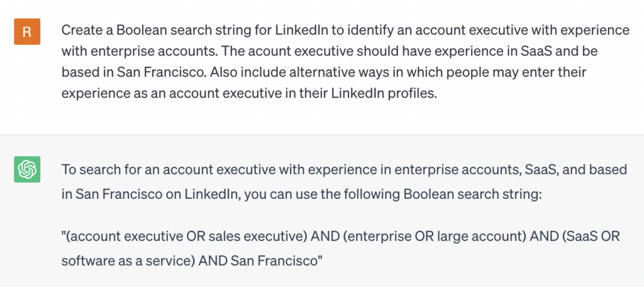Screen dimensions: 644x287
Task: Click the green ChatGPT logo icon
Action: point(27,169)
